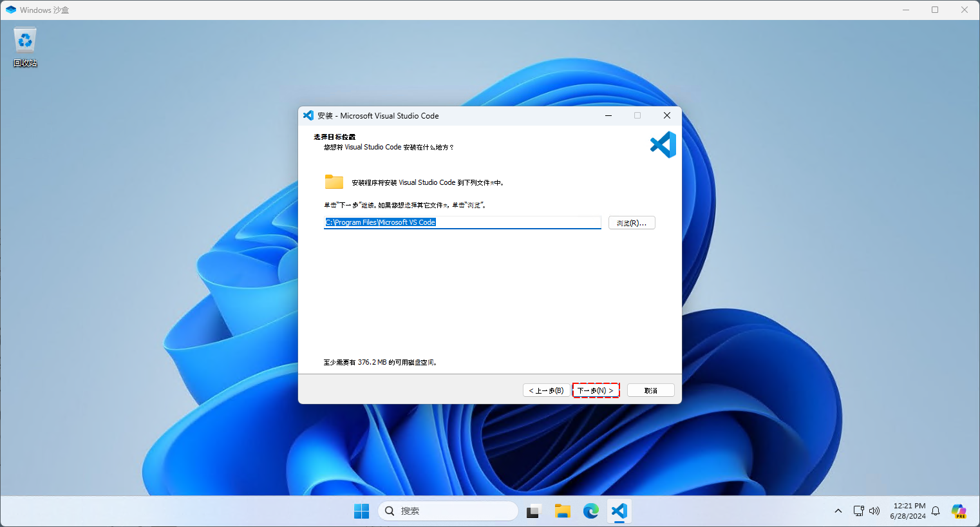Click the taskbar search box
The height and width of the screenshot is (527, 980).
[x=448, y=511]
